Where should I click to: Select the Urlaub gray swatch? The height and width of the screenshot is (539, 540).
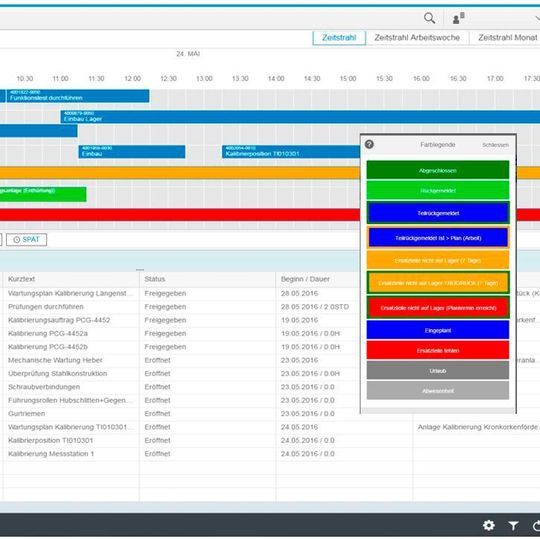(438, 371)
